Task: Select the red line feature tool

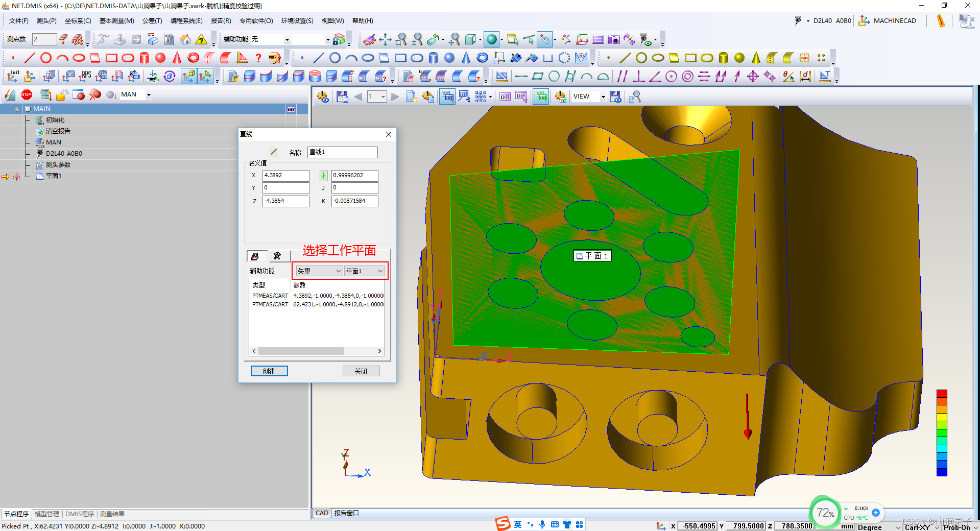Action: (30, 58)
